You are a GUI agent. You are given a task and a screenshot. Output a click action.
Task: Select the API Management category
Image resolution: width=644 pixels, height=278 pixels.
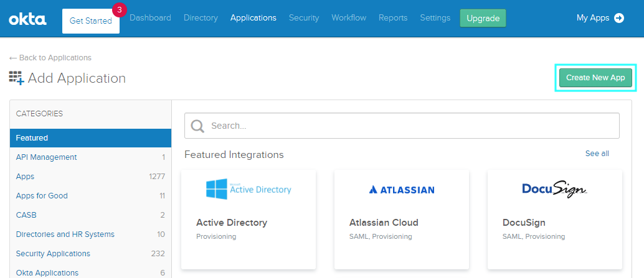tap(90, 157)
